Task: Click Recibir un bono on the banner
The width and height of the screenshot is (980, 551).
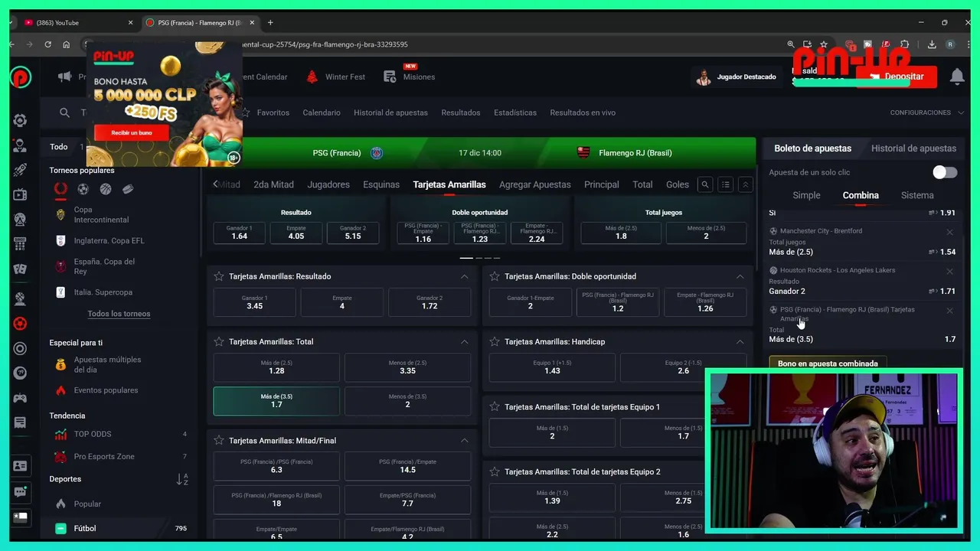Action: tap(132, 133)
